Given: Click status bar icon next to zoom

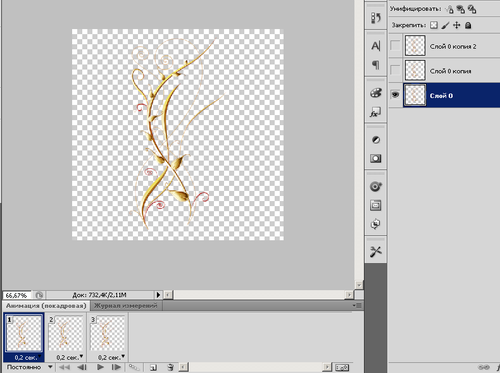Looking at the screenshot, I should point(39,295).
